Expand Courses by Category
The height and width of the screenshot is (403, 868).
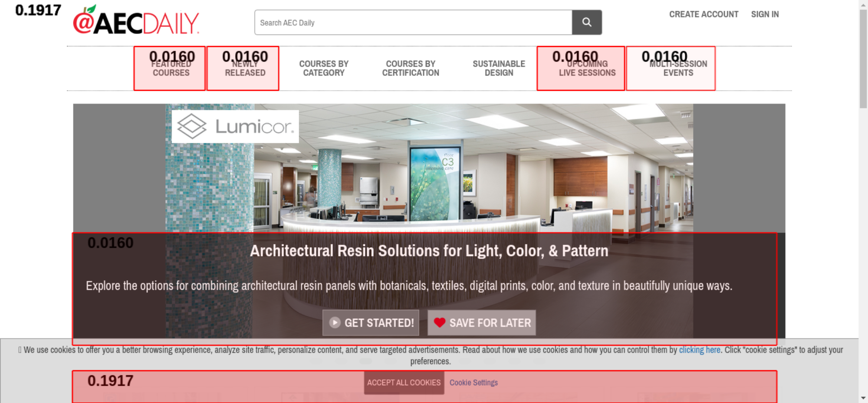click(324, 68)
